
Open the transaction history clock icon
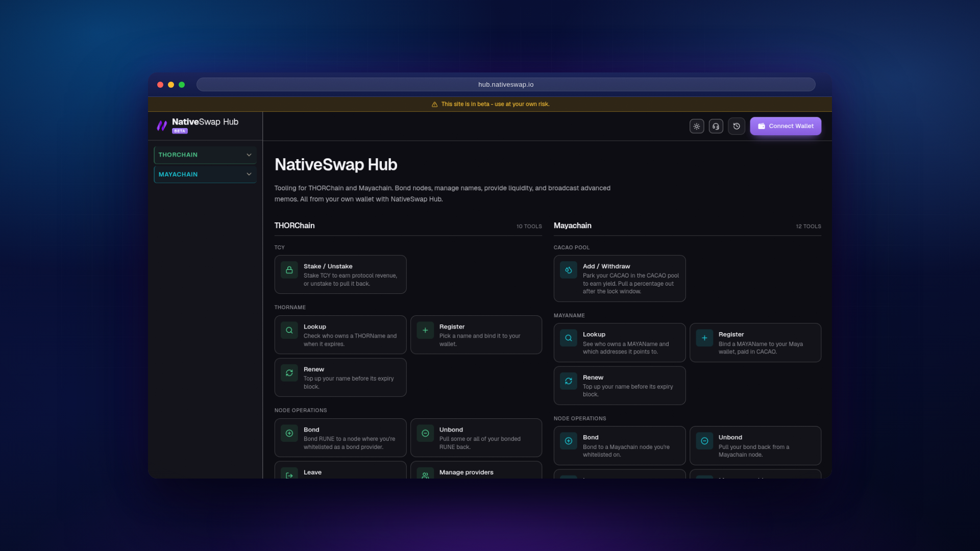737,127
